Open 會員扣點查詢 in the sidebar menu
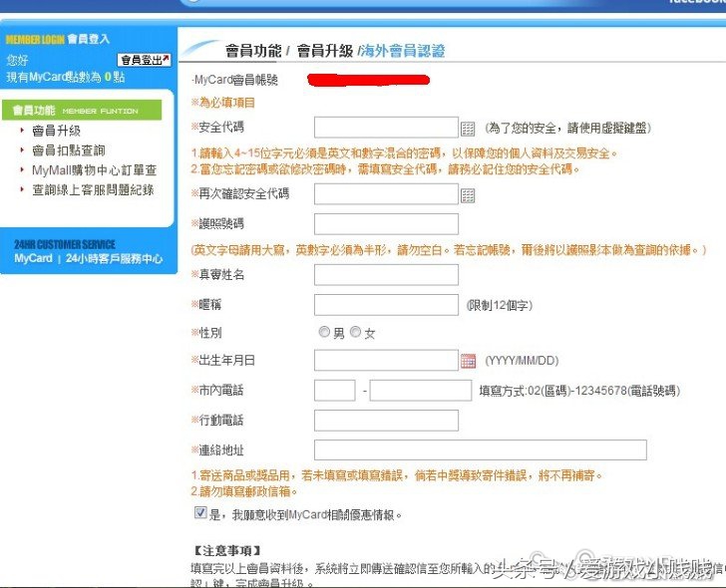The height and width of the screenshot is (588, 726). tap(69, 150)
